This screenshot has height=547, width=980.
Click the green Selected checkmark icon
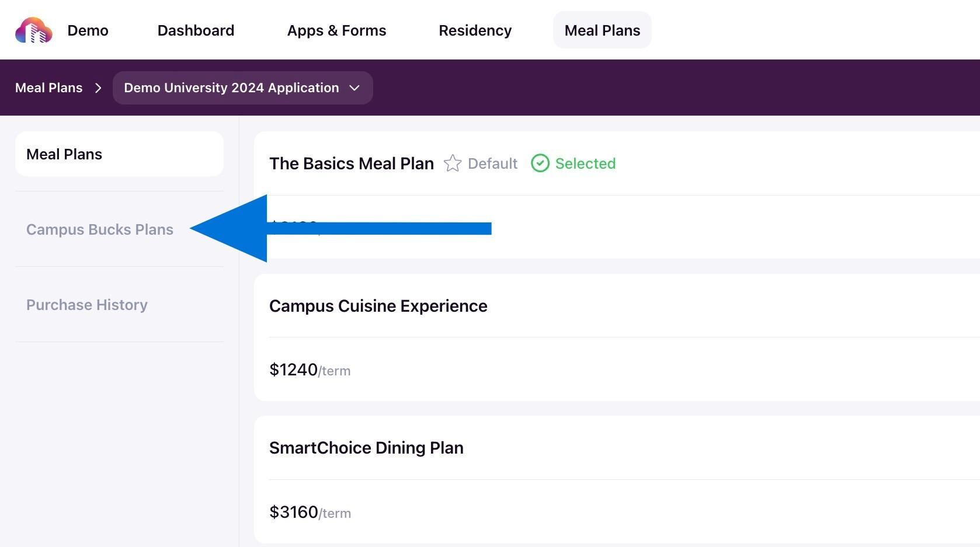click(540, 163)
